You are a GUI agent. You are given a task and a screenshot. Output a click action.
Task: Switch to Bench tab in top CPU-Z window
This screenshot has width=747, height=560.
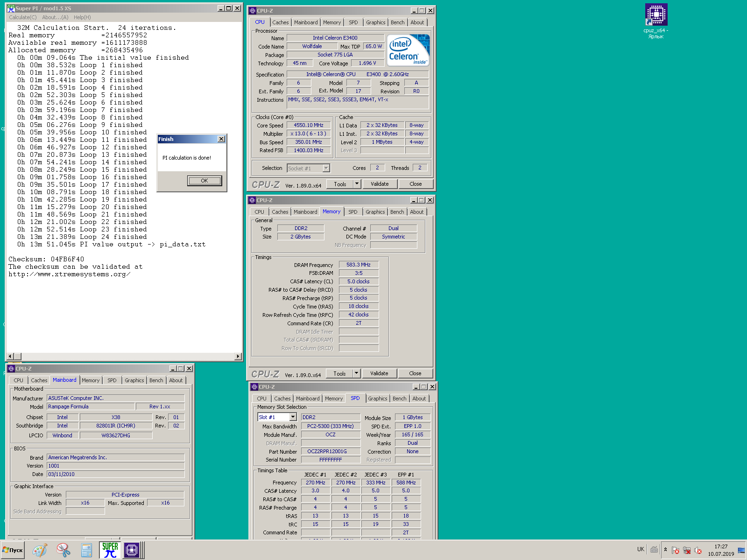[x=398, y=22]
